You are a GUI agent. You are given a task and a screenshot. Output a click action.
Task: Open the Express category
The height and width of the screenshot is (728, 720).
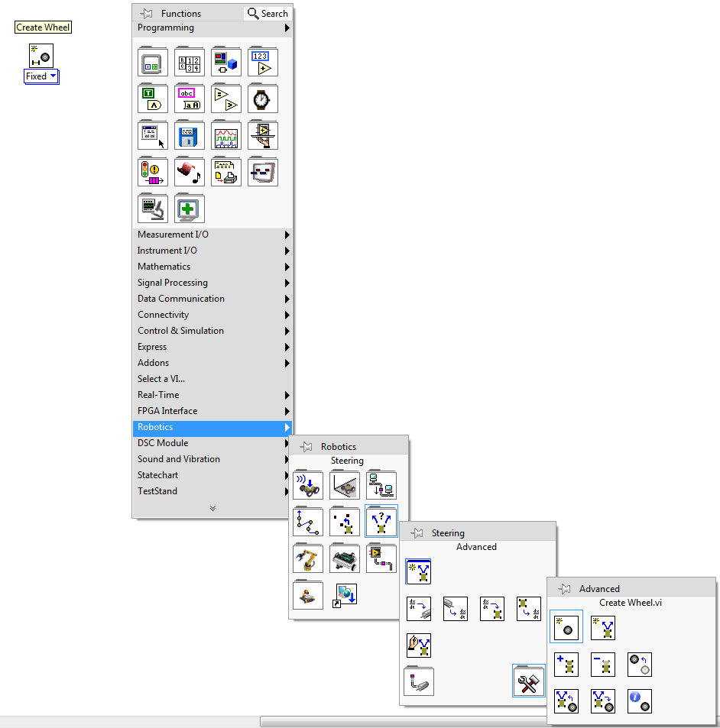coord(212,347)
